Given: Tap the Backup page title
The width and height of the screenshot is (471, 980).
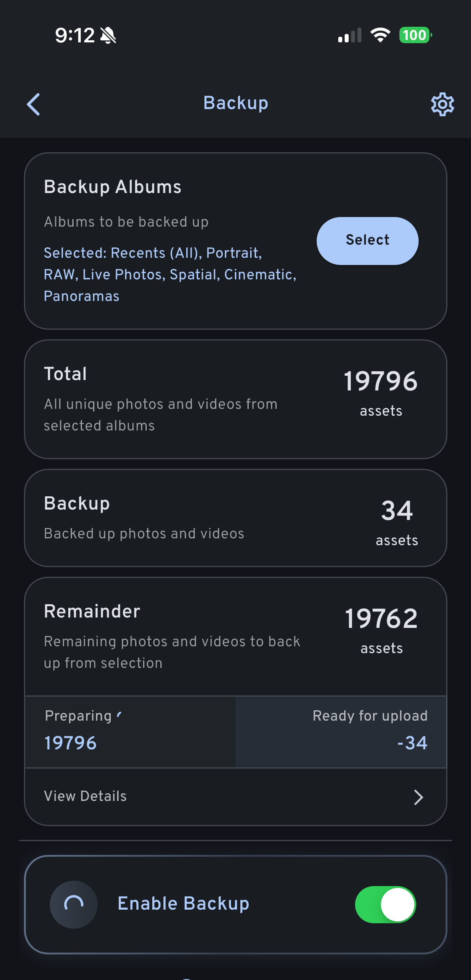Looking at the screenshot, I should [x=235, y=103].
